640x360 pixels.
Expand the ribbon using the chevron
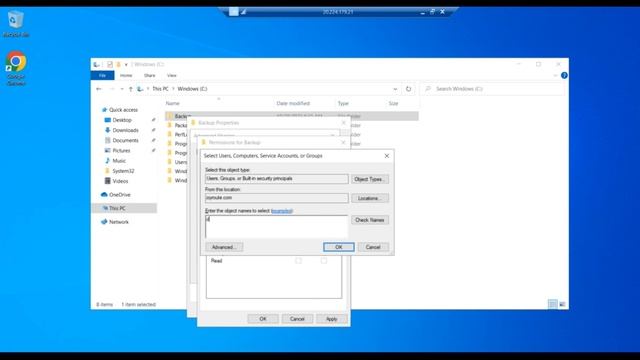pos(555,76)
